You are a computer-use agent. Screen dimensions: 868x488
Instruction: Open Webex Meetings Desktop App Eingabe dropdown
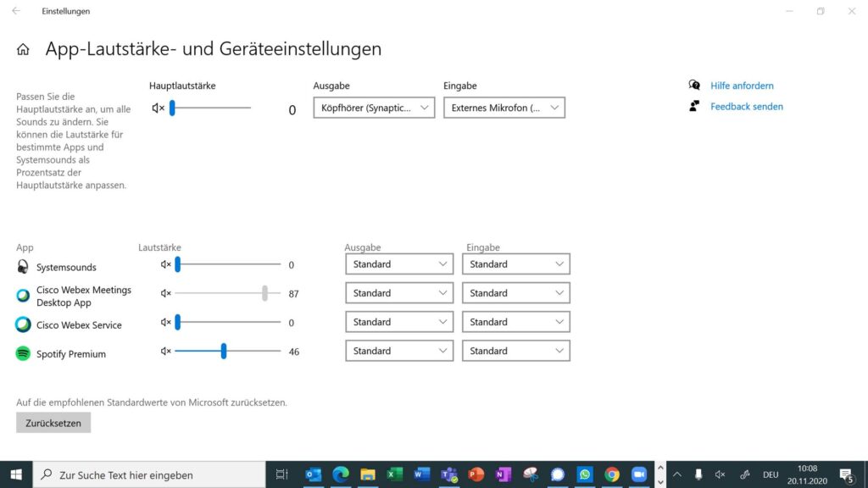click(516, 292)
